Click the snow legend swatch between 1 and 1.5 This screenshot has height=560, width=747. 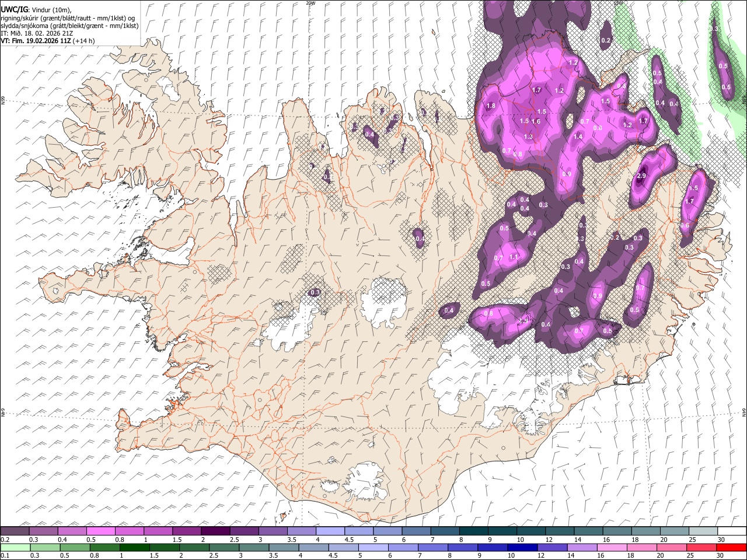[158, 531]
